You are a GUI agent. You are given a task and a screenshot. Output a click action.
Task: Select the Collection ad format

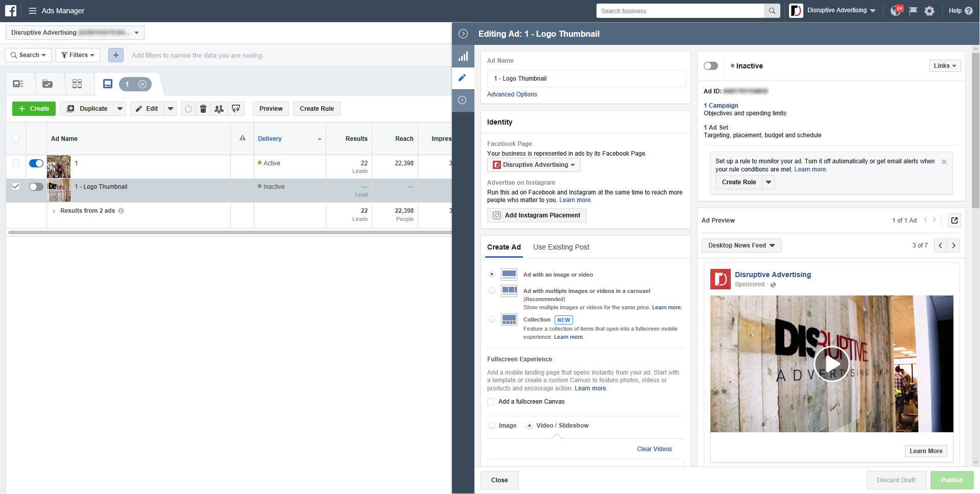click(492, 319)
